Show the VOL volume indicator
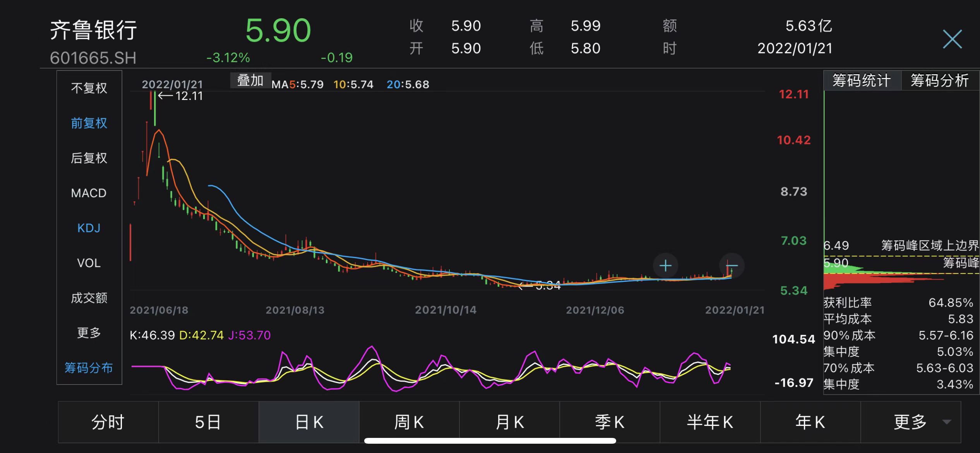 [x=89, y=263]
